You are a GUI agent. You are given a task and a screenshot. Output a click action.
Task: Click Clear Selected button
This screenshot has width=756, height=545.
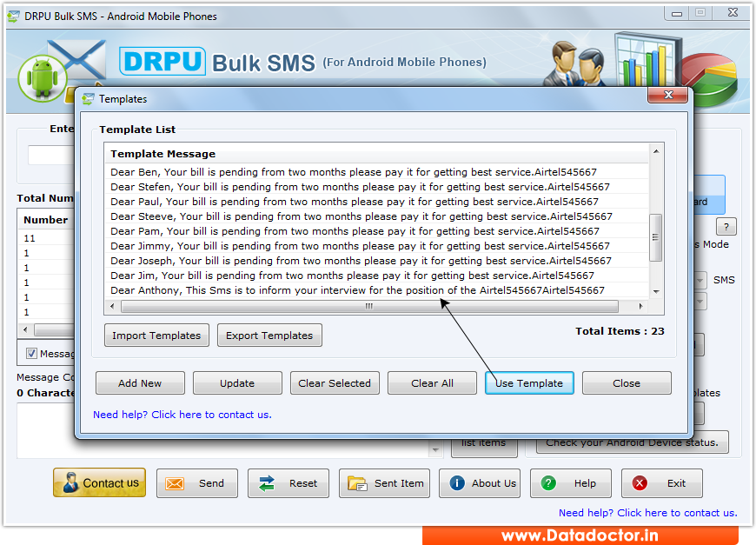[335, 383]
